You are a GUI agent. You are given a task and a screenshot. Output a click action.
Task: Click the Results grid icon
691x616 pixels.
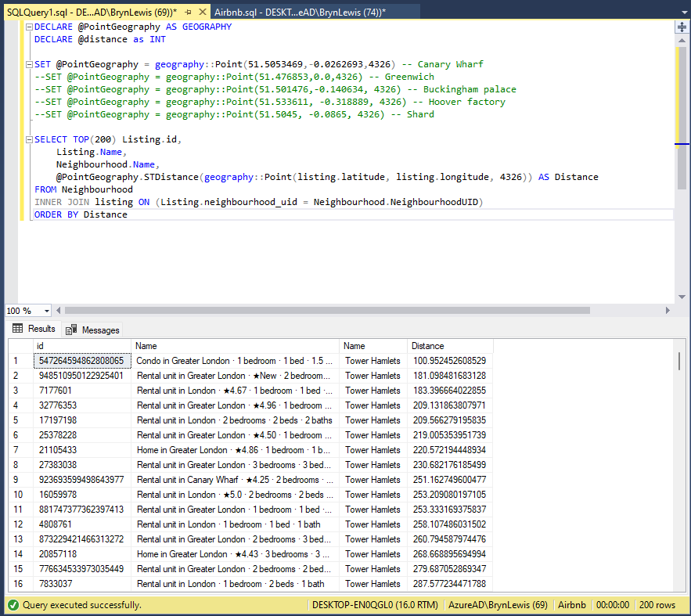(x=18, y=329)
